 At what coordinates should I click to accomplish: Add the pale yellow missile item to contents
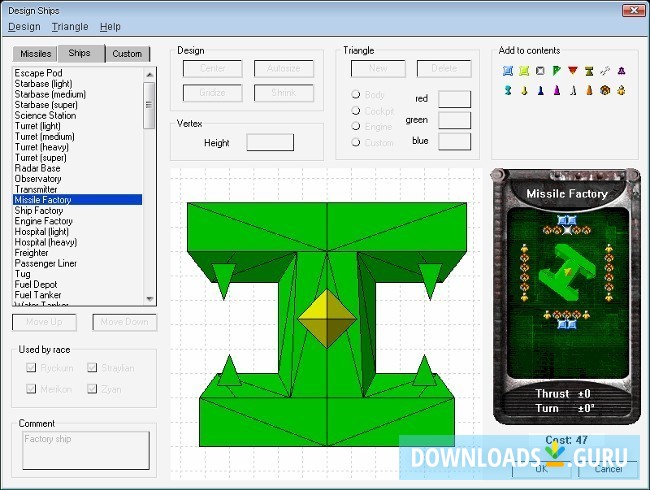click(x=524, y=90)
